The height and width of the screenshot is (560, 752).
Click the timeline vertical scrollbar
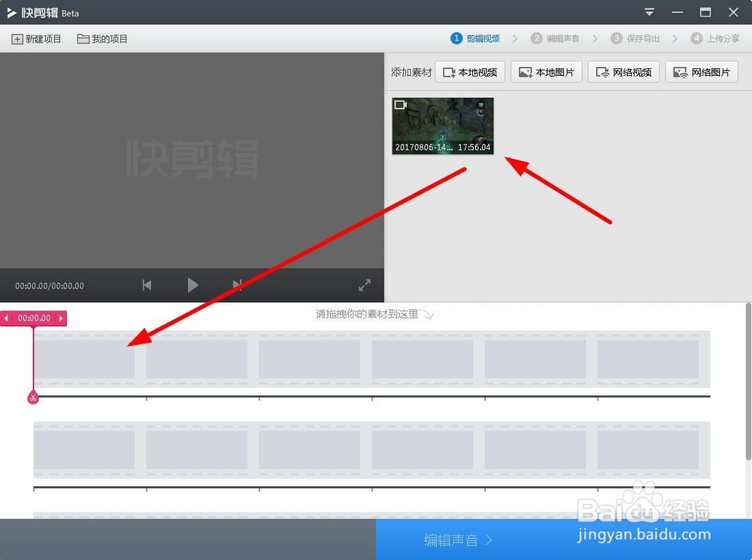click(748, 382)
